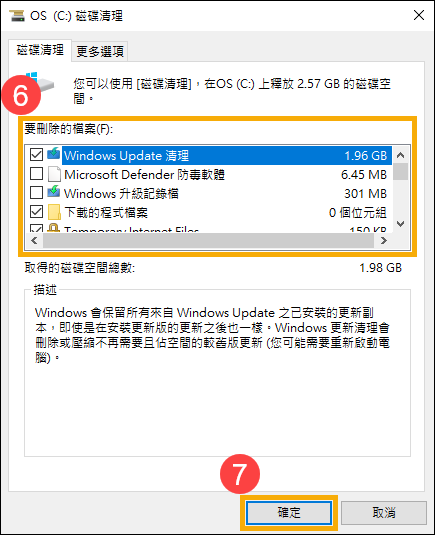Click the horizontal scroll right arrow
This screenshot has height=535, width=435.
pos(384,241)
